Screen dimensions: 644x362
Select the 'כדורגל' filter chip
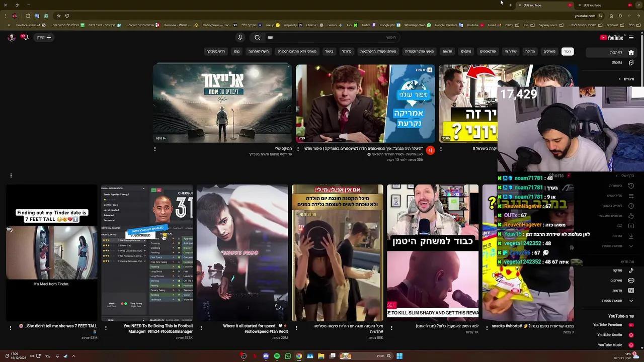pyautogui.click(x=347, y=51)
